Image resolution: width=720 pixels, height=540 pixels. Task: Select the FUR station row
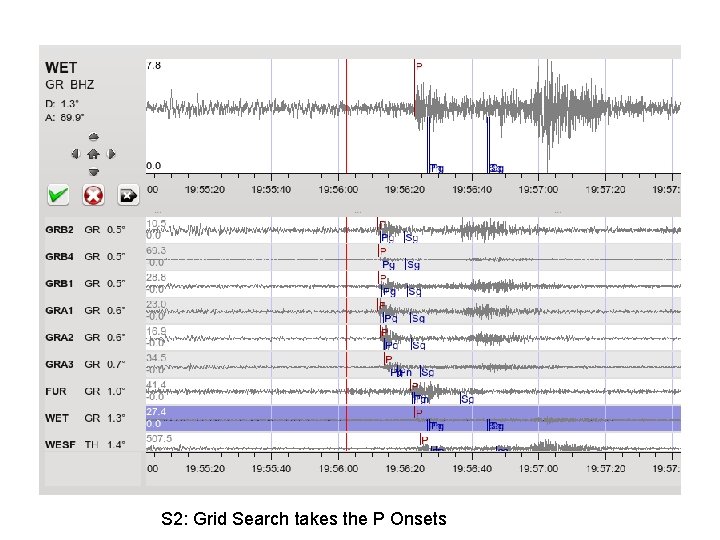tap(363, 391)
